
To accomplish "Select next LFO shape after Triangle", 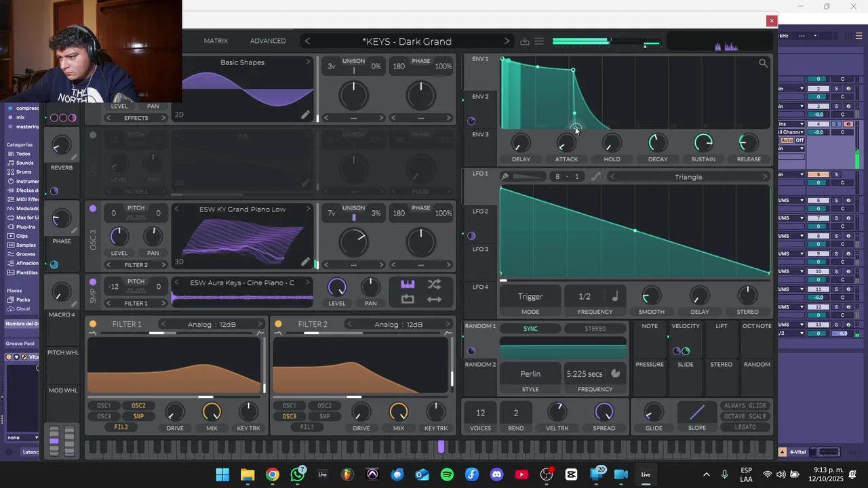I will (x=765, y=177).
